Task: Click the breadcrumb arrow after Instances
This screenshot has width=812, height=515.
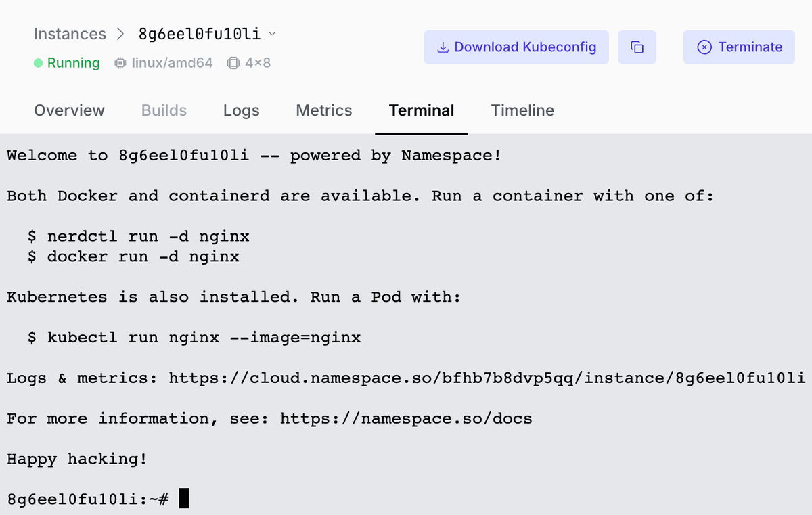Action: (122, 34)
